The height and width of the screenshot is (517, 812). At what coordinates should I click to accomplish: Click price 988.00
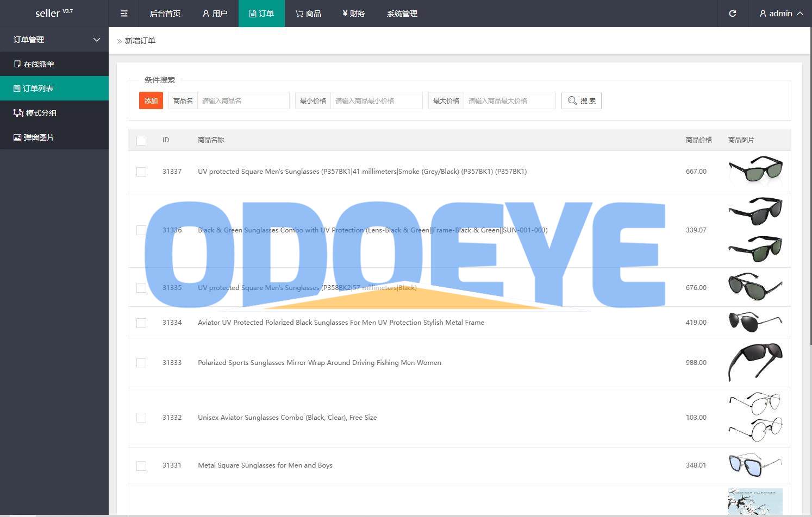696,363
